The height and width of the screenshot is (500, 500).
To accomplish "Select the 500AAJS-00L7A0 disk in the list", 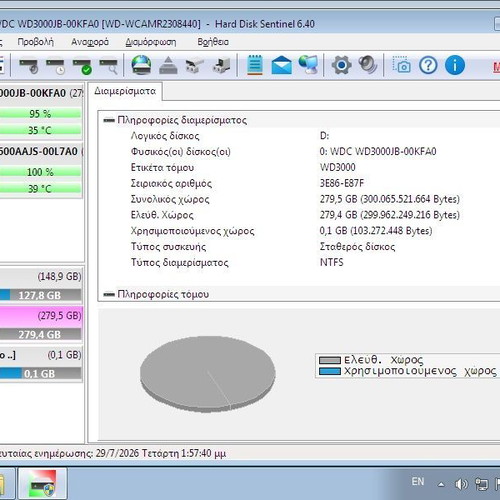I will tap(41, 151).
